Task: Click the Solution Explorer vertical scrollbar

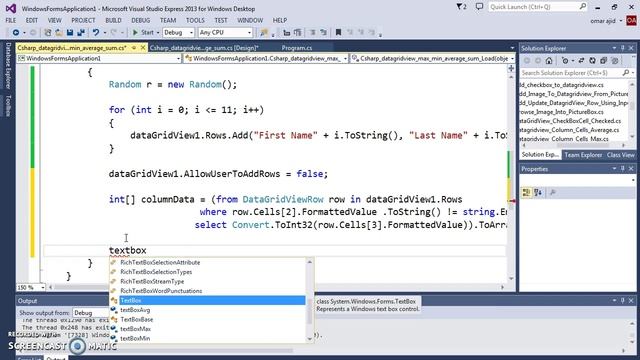Action: [x=633, y=110]
